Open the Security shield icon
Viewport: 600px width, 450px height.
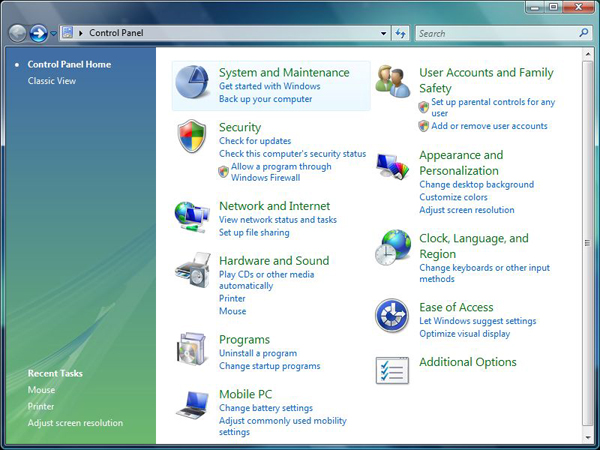[x=192, y=137]
